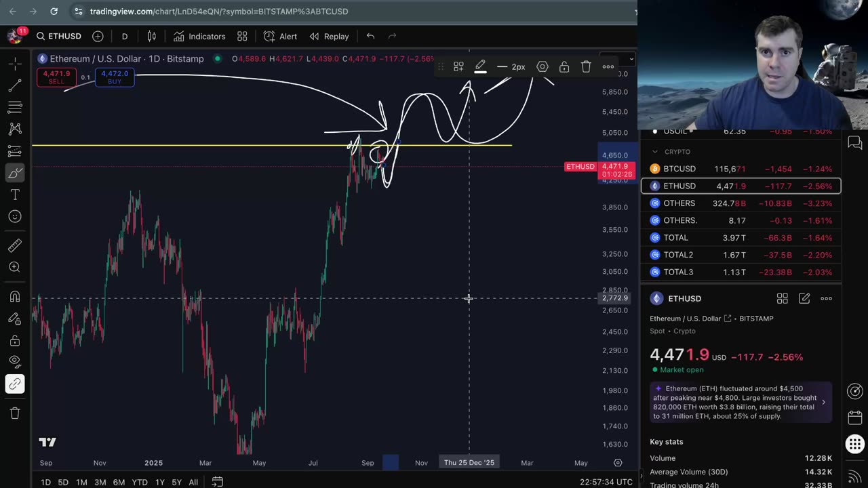Select All date range
Screen dimensions: 868x488
point(193,482)
